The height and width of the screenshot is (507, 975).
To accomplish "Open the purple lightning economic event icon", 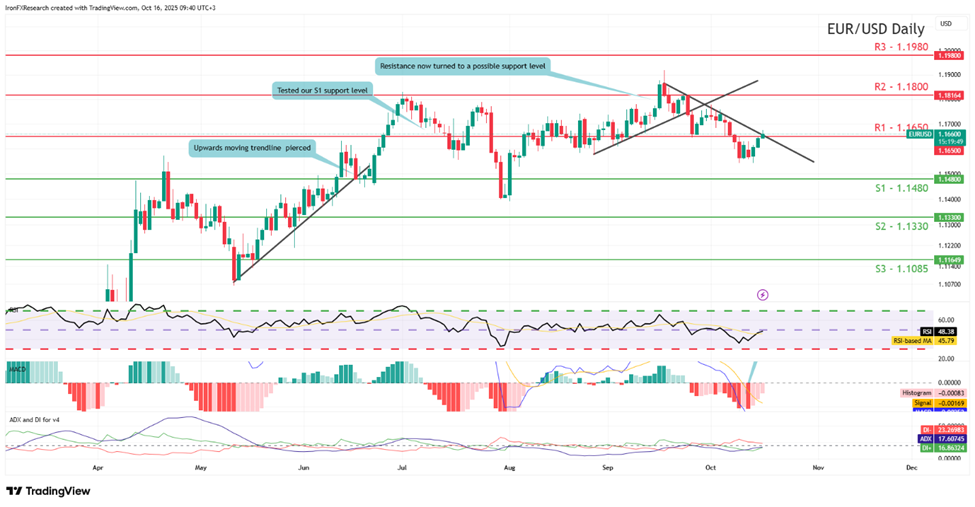I will [x=763, y=294].
